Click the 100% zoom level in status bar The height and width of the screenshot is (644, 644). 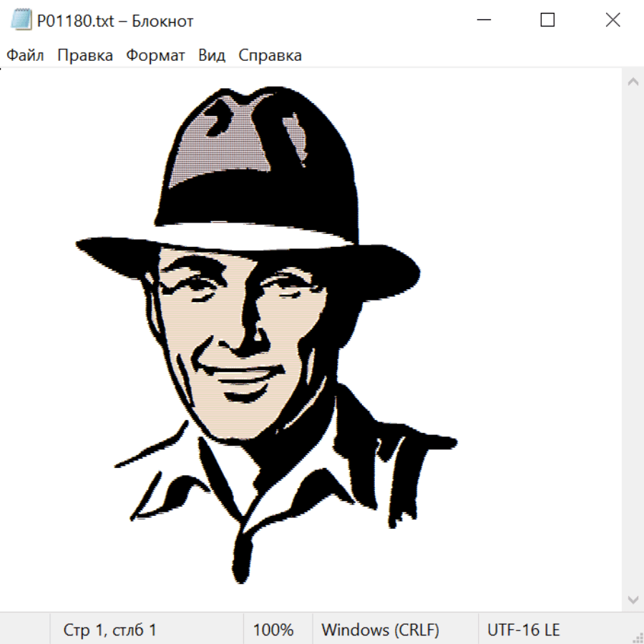tap(273, 630)
